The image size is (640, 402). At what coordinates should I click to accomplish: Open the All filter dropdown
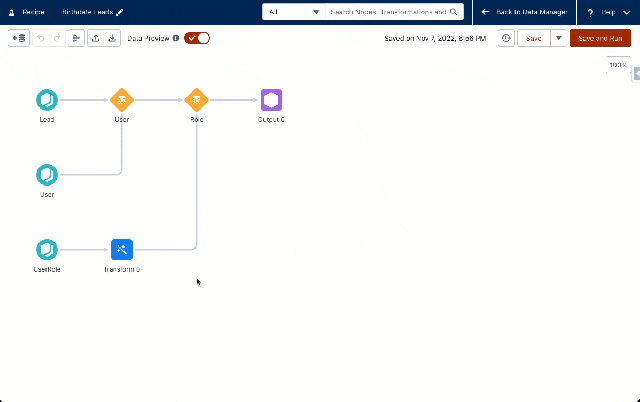point(293,12)
